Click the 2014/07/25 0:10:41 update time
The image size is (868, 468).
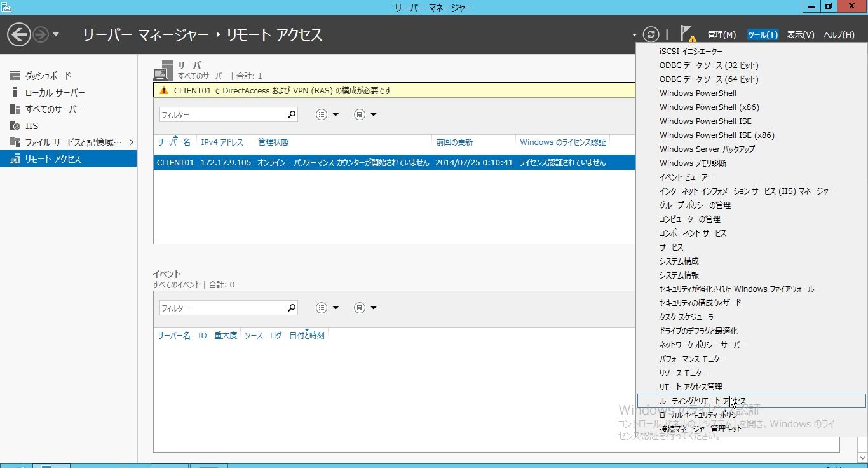click(x=474, y=163)
